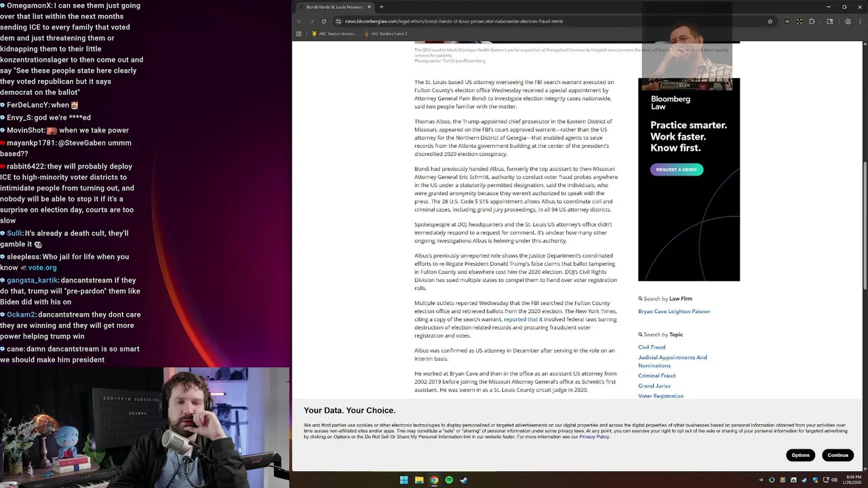Image resolution: width=868 pixels, height=488 pixels.
Task: Click the vote.org link in chat
Action: 42,268
